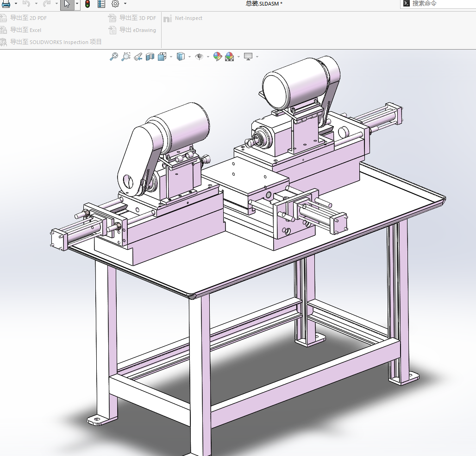Click the View Settings monitor icon
476x456 pixels.
click(x=248, y=57)
